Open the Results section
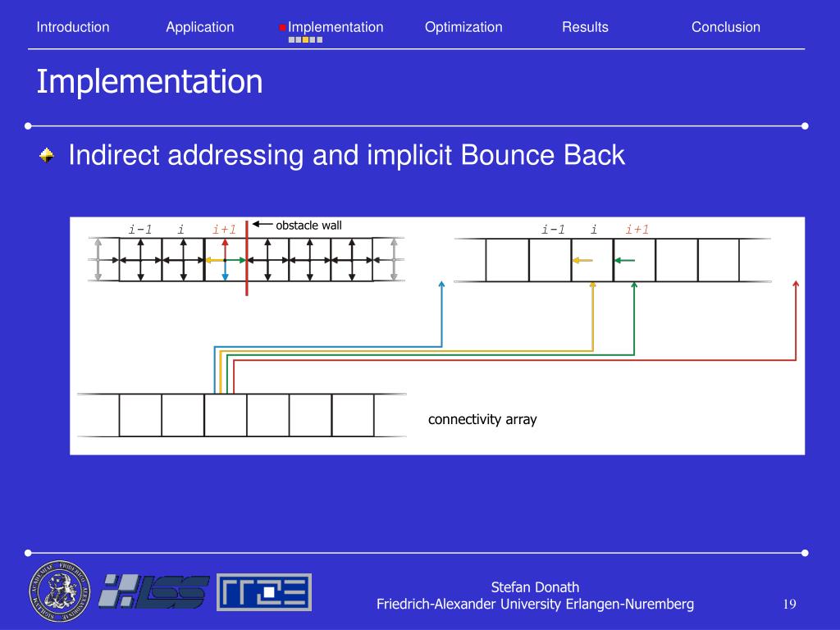The image size is (840, 630). coord(585,27)
